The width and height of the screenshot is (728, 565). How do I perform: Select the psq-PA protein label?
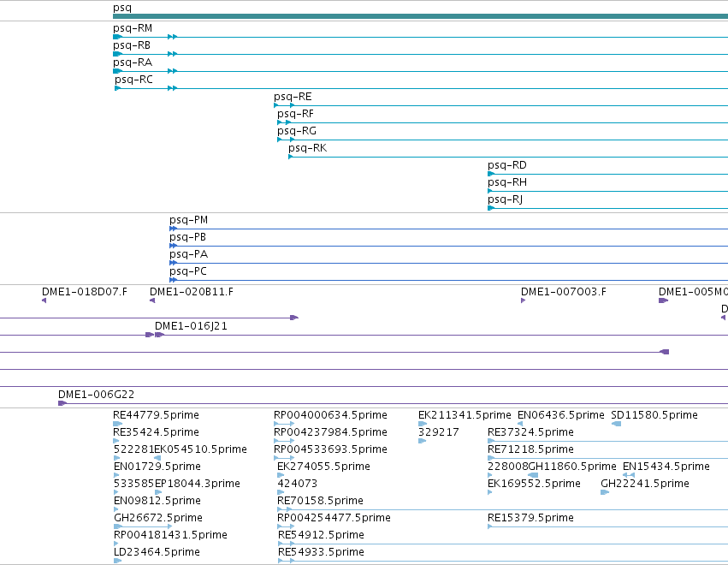coord(189,254)
